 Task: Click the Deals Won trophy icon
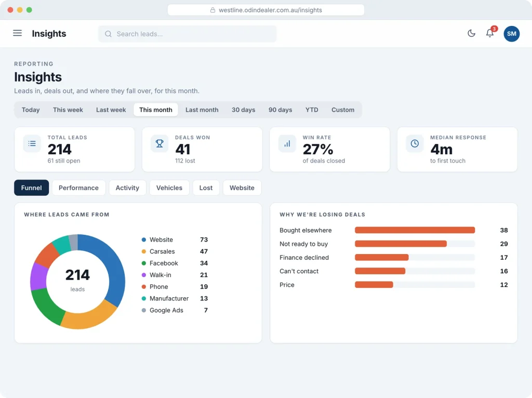click(159, 143)
